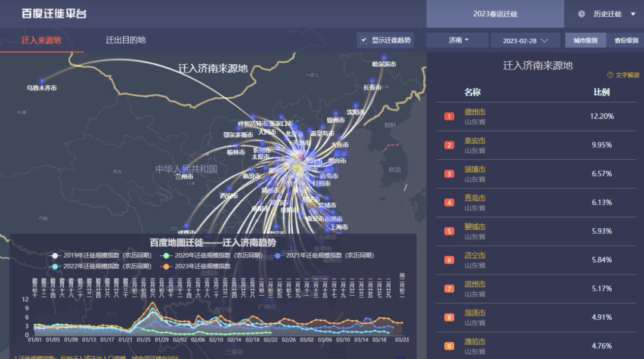Screen dimensions: 644x359
Task: Click the 02/26 tick on chart axis
Action: (x=289, y=340)
